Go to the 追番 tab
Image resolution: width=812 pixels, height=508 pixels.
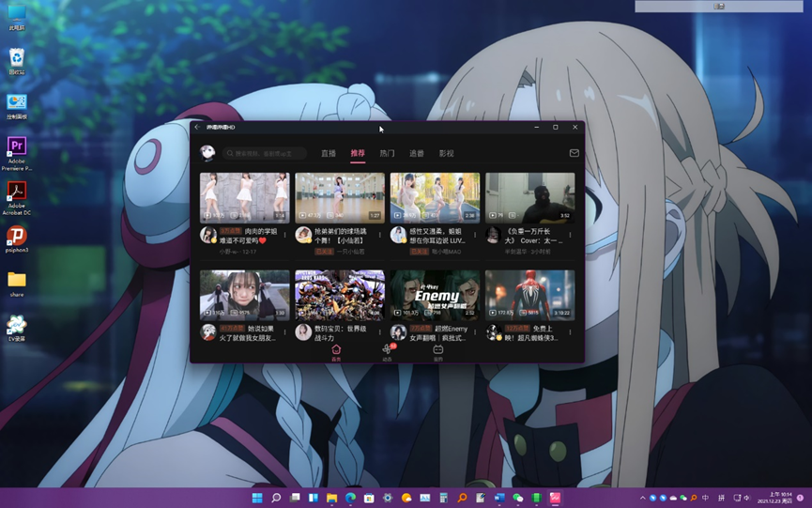417,153
